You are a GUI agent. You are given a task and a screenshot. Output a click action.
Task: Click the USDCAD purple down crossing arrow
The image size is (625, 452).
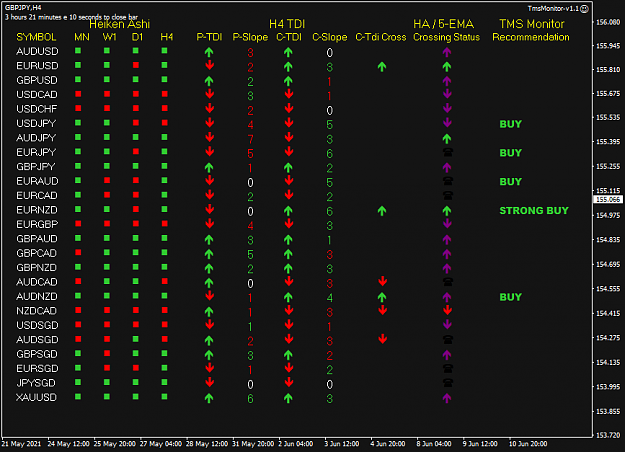[447, 94]
